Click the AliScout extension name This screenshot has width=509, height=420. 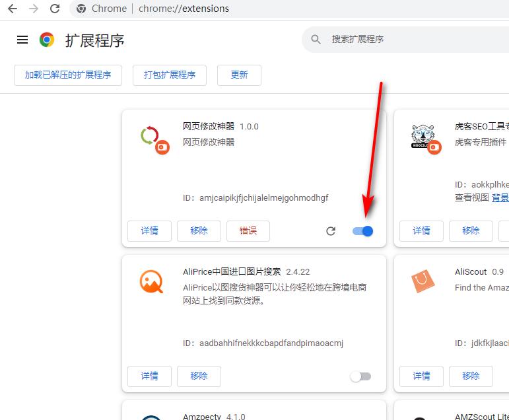coord(471,271)
